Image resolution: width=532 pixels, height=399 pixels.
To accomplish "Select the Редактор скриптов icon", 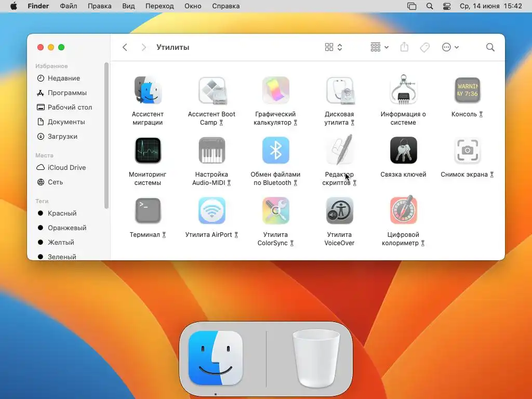I will [340, 150].
